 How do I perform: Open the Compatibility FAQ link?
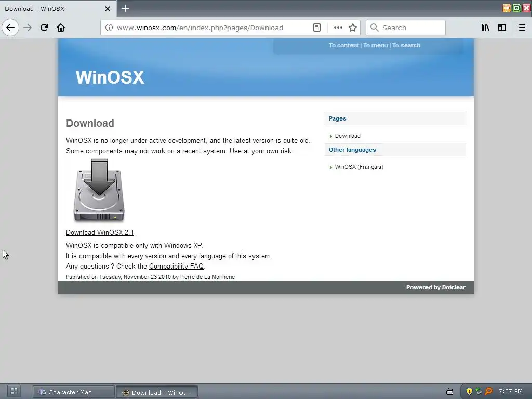(177, 267)
